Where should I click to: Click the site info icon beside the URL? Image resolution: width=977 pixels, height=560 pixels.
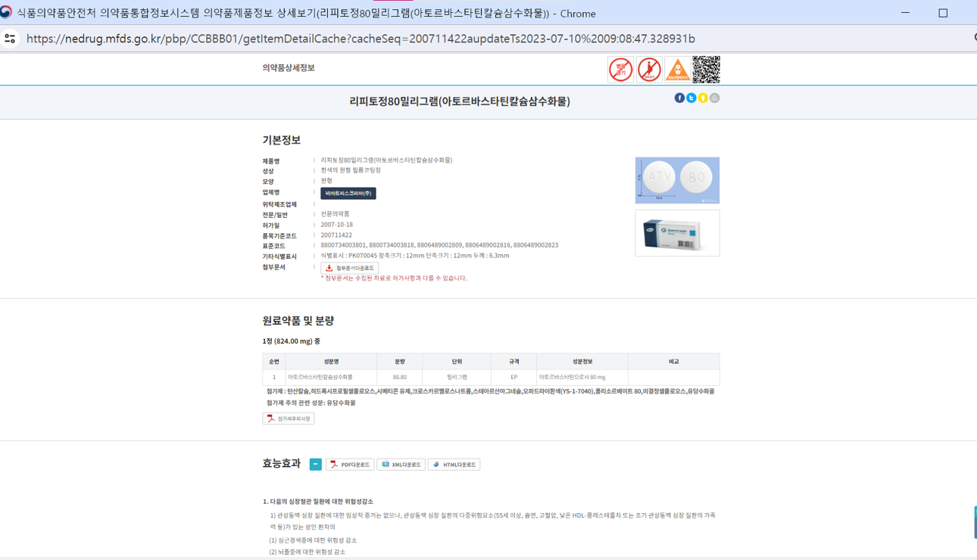coord(10,38)
